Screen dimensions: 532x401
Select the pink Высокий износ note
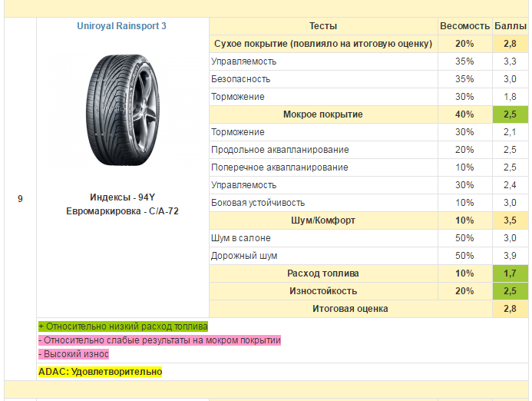point(74,354)
